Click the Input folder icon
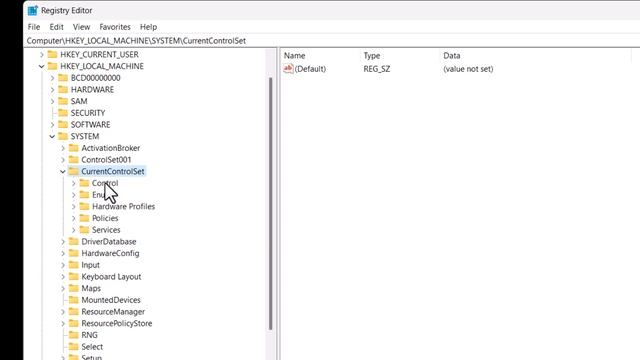 (x=73, y=265)
